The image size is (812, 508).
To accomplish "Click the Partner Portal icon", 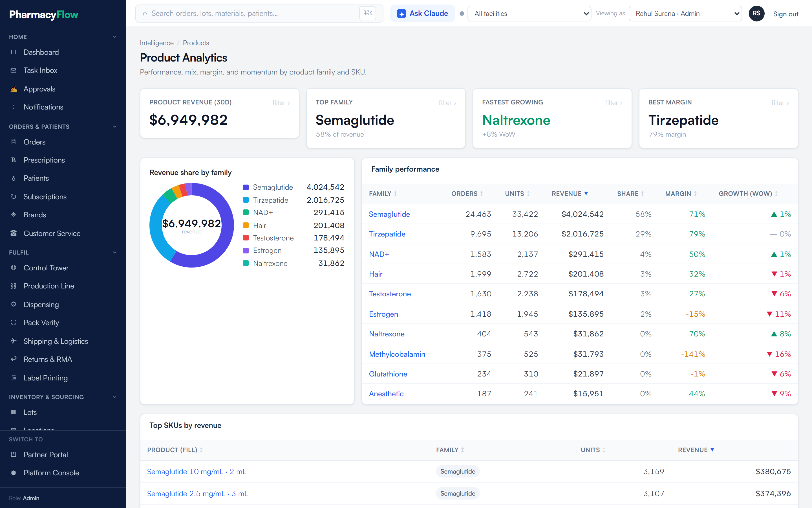I will click(14, 454).
